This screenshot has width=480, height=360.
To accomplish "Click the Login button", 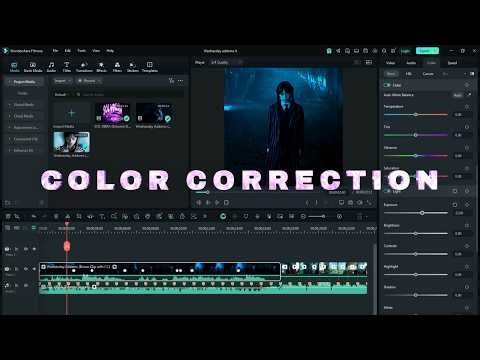I will 405,51.
